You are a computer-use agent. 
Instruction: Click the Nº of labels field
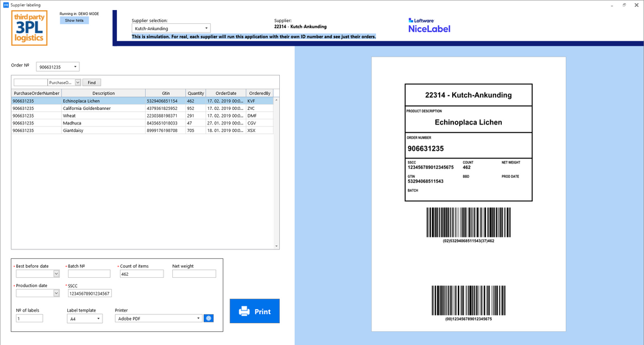tap(29, 319)
